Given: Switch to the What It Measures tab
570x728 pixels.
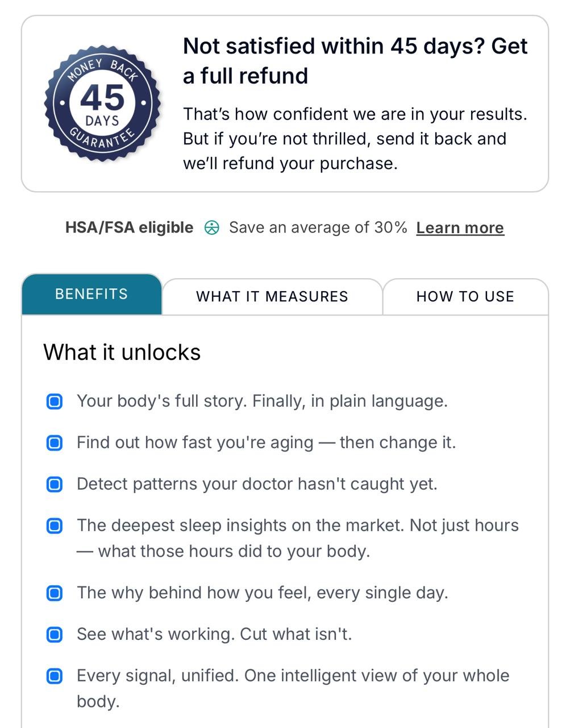Looking at the screenshot, I should [x=272, y=296].
